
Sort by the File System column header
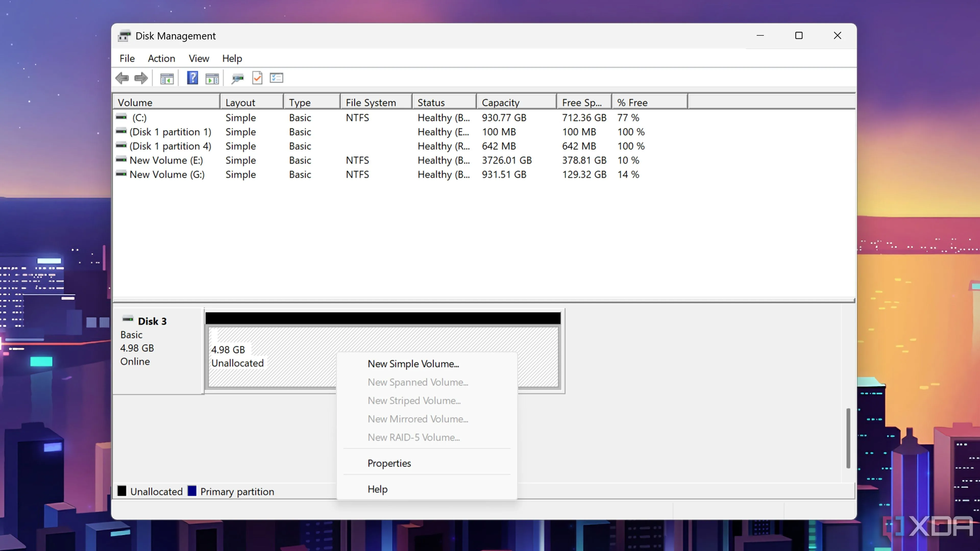click(376, 102)
